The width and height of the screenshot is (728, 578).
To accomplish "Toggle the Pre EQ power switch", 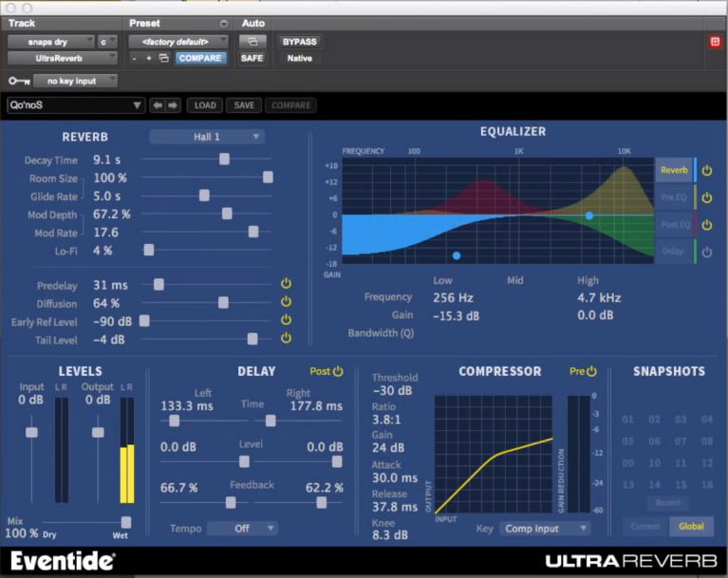I will coord(706,197).
